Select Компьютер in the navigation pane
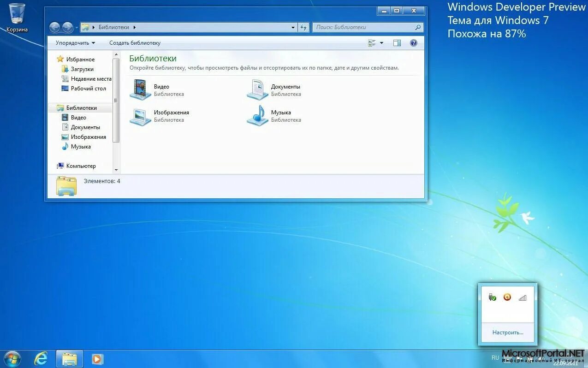 coord(81,166)
